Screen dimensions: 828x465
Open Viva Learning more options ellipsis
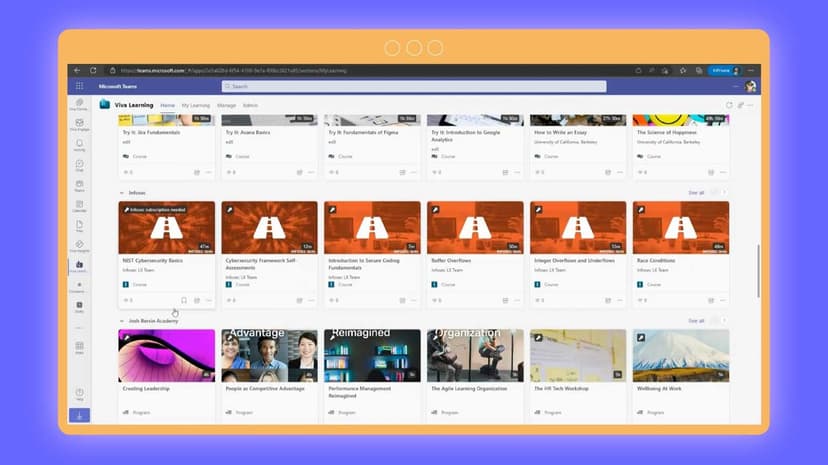750,105
